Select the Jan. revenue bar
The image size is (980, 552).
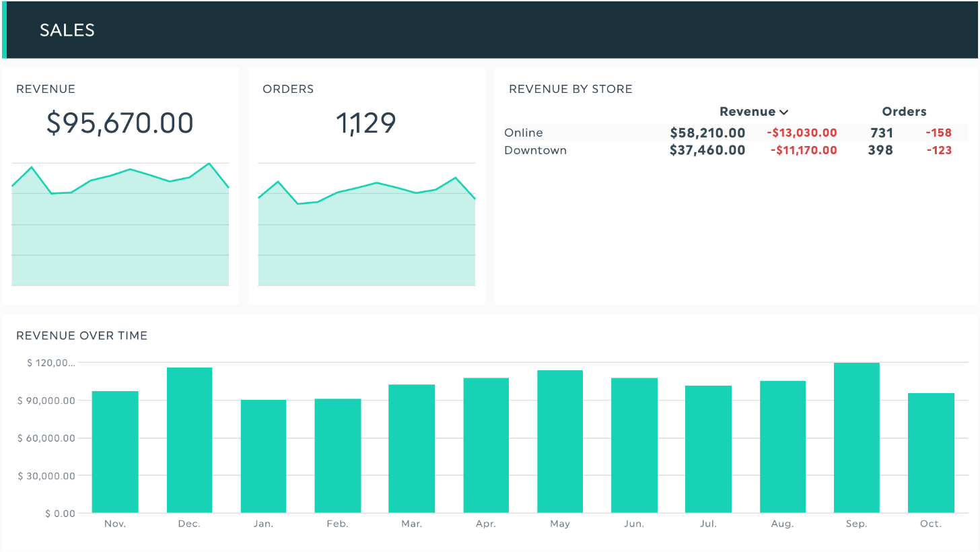(263, 456)
